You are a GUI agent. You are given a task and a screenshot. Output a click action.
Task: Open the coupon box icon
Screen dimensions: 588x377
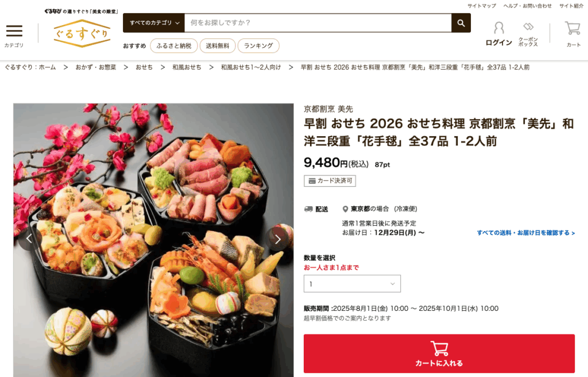[528, 26]
